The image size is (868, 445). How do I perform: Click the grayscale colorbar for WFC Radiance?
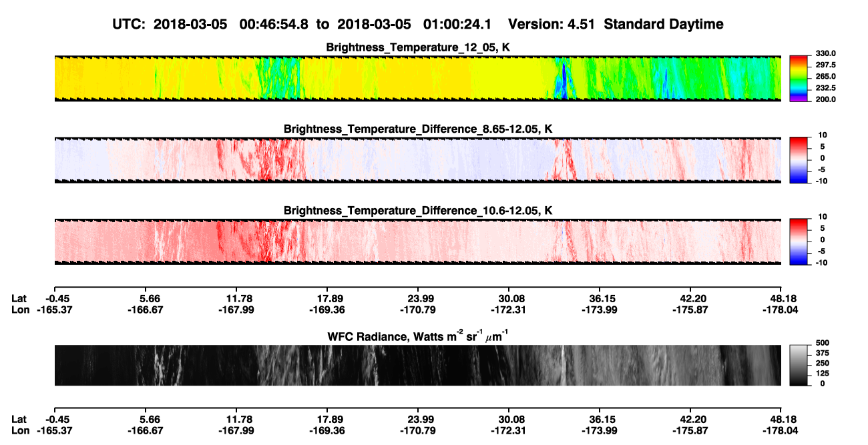coord(799,365)
